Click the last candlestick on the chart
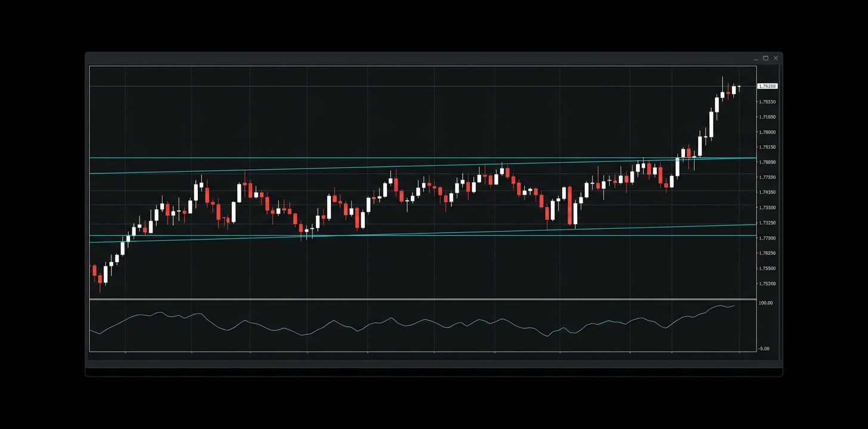Image resolution: width=868 pixels, height=429 pixels. [x=739, y=88]
